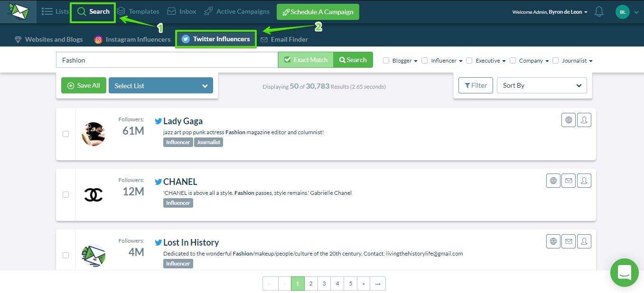Expand the Company dropdown arrow

547,61
